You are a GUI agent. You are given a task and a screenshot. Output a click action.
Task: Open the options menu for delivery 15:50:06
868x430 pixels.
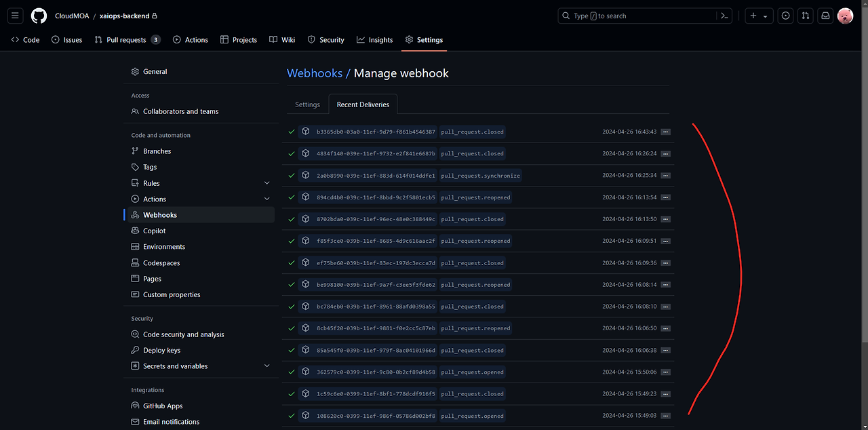[x=665, y=372]
